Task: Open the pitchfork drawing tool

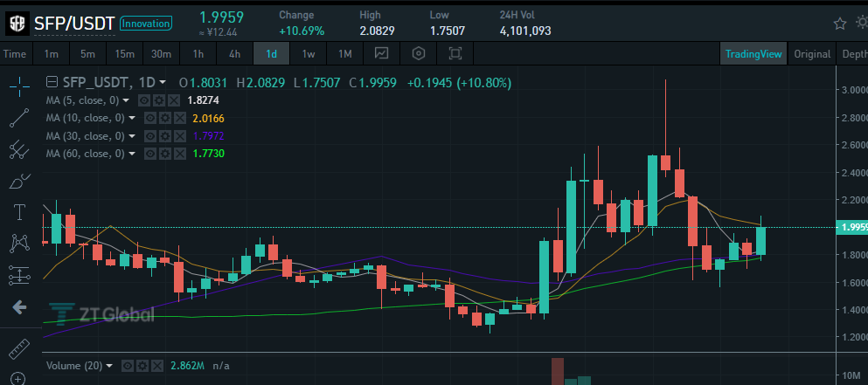Action: (20, 148)
